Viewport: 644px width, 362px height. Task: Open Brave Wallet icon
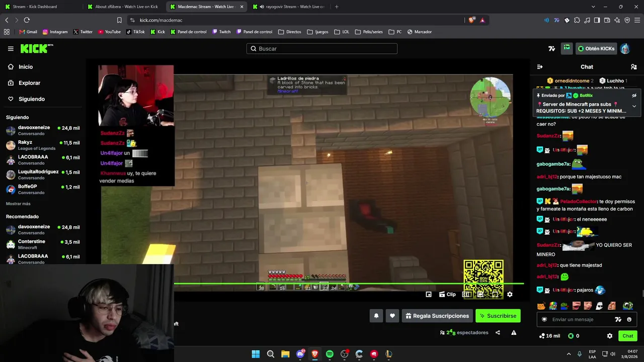(x=607, y=20)
